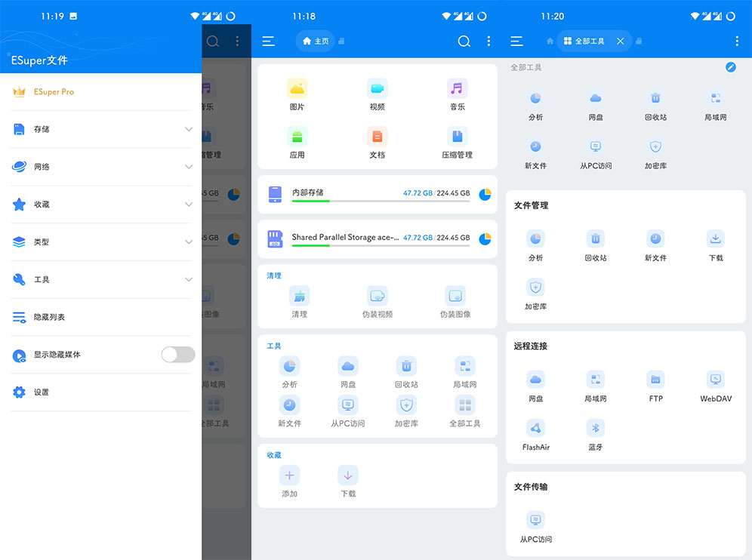Open the 图片 pictures category

[x=297, y=88]
